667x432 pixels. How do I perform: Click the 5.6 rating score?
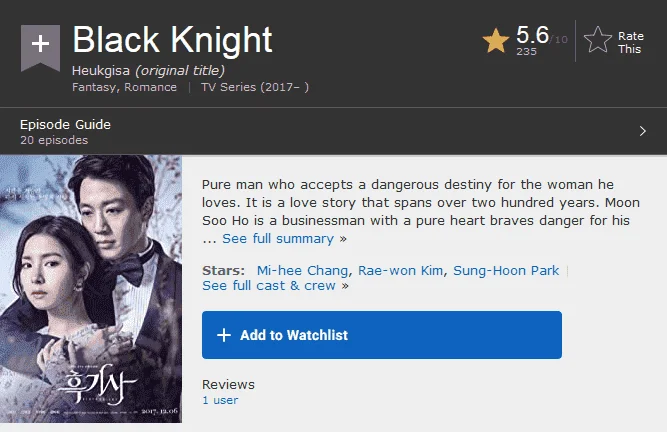532,35
